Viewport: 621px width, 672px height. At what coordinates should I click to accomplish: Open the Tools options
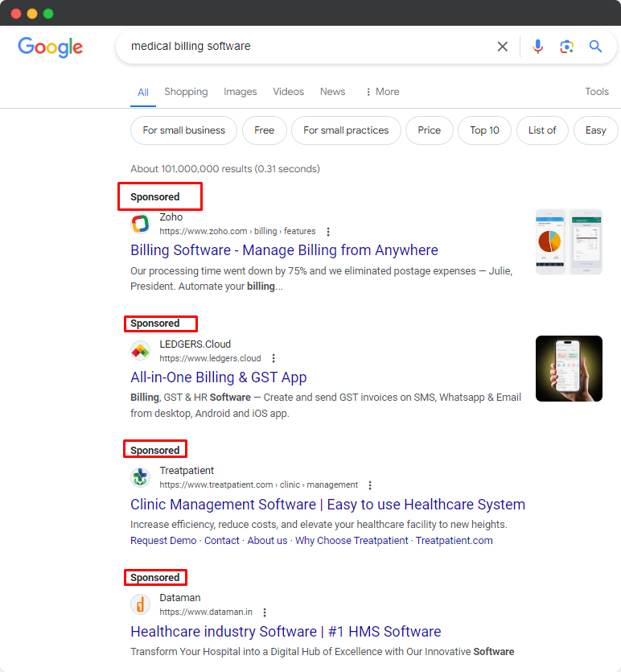tap(597, 92)
